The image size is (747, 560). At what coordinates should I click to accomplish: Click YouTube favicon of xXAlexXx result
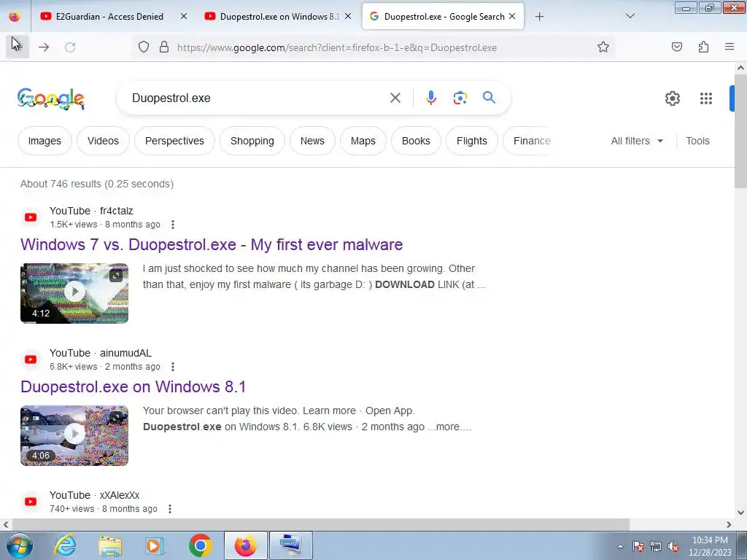tap(31, 502)
